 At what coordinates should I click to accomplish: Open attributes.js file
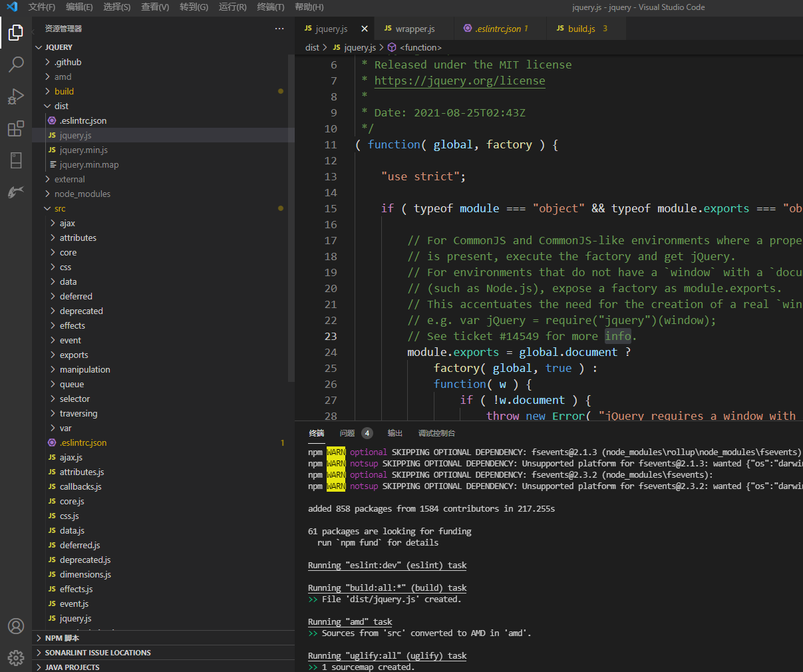tap(163, 472)
